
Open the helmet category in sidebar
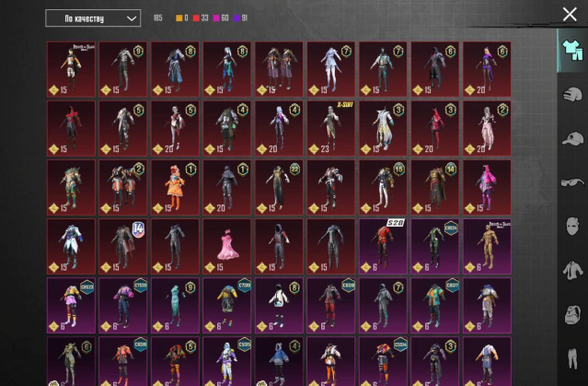(x=571, y=93)
